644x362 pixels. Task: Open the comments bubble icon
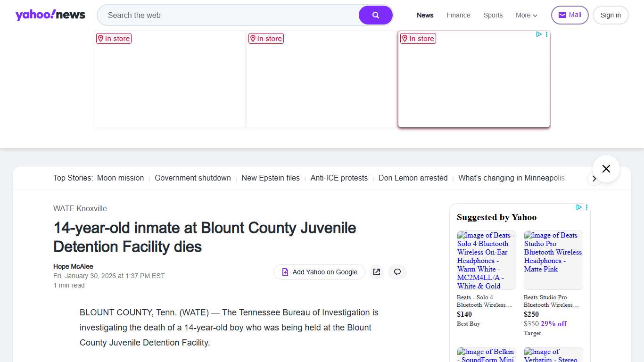(397, 272)
